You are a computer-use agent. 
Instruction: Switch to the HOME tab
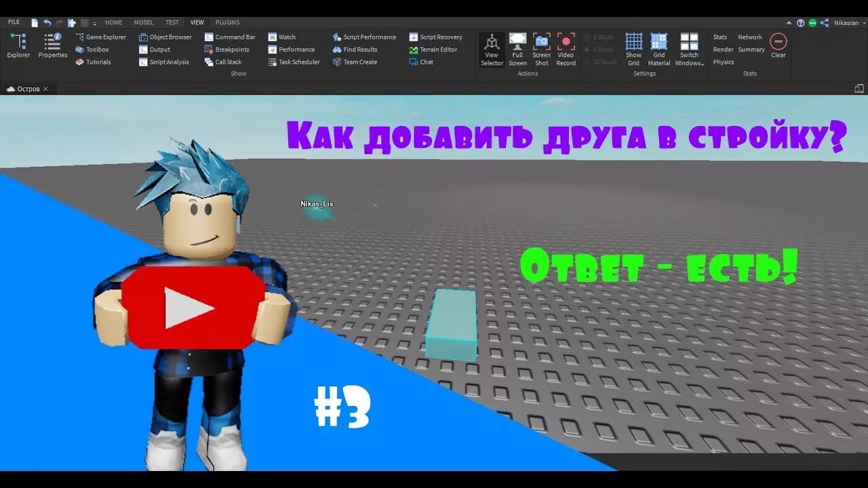[113, 22]
